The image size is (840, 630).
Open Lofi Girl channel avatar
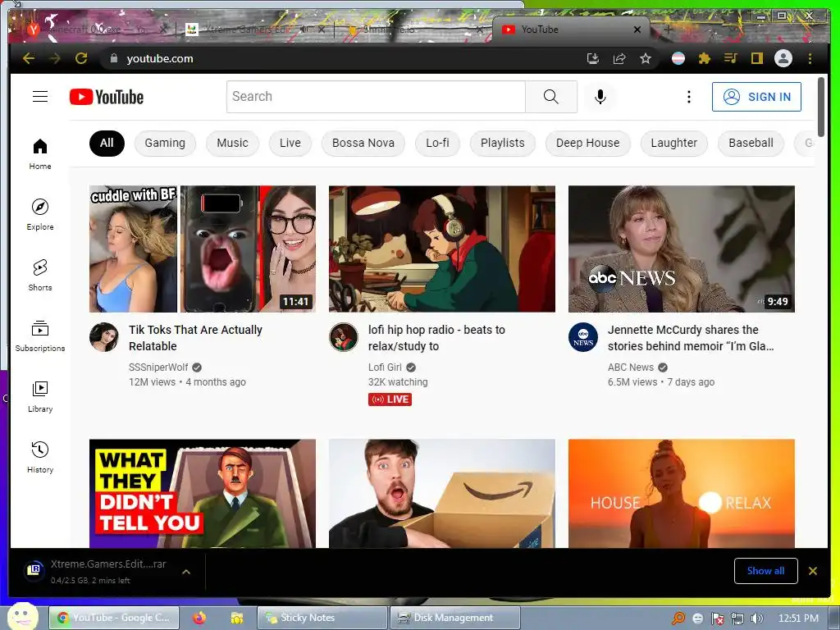click(x=344, y=337)
